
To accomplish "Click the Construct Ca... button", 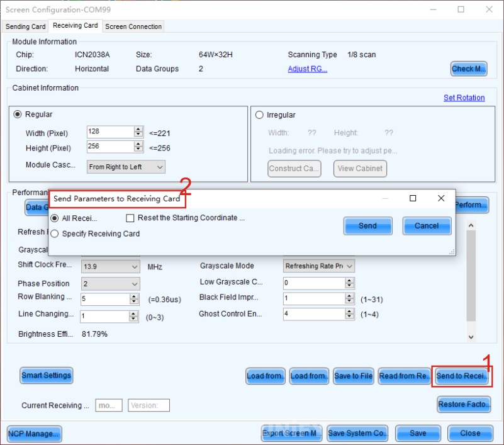I will tap(294, 169).
